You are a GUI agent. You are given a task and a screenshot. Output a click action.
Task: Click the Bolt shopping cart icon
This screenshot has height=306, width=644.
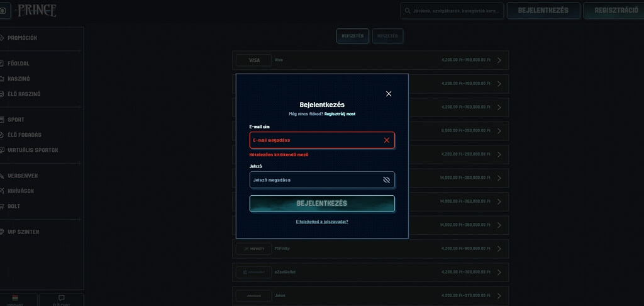[x=2, y=206]
